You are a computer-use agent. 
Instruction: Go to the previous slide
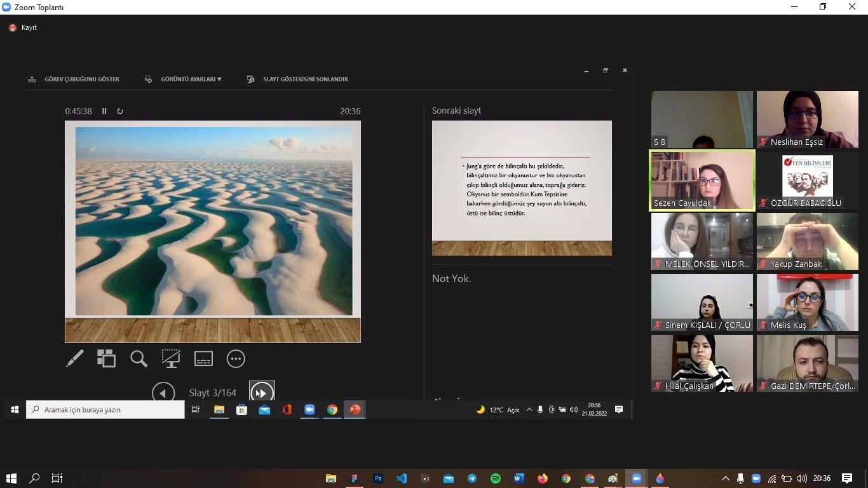(163, 393)
